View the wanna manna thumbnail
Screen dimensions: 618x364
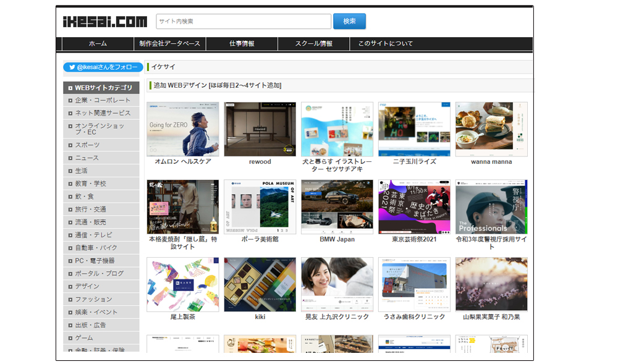(491, 129)
